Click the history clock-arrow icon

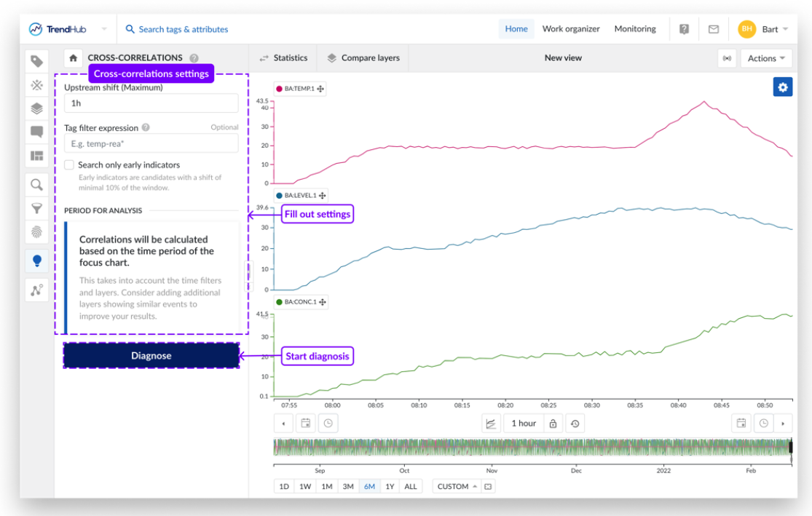click(x=575, y=424)
